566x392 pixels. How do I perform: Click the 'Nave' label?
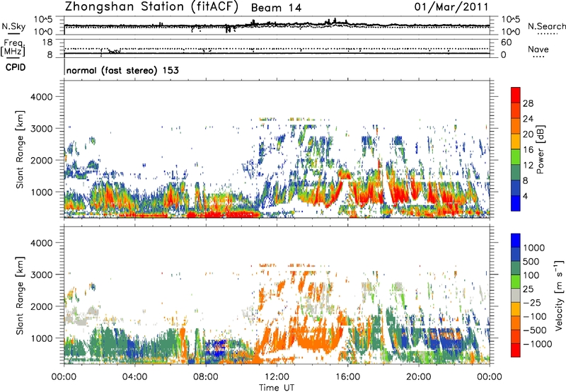(538, 50)
